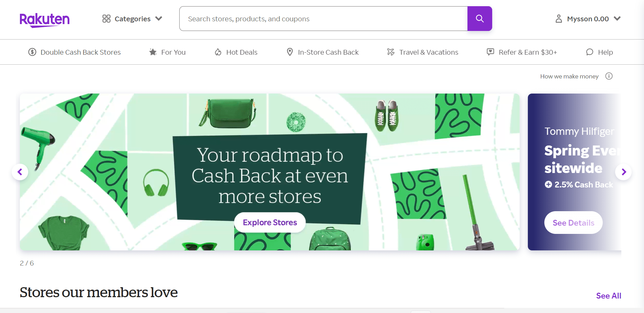Image resolution: width=644 pixels, height=313 pixels.
Task: Click See Details on Tommy Hilfiger card
Action: point(573,223)
